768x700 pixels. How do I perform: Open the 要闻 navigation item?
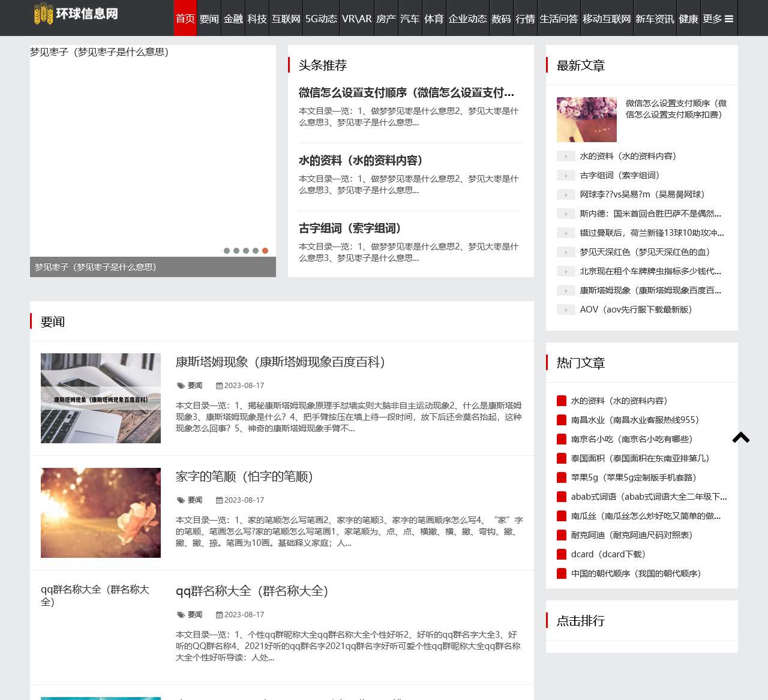209,18
